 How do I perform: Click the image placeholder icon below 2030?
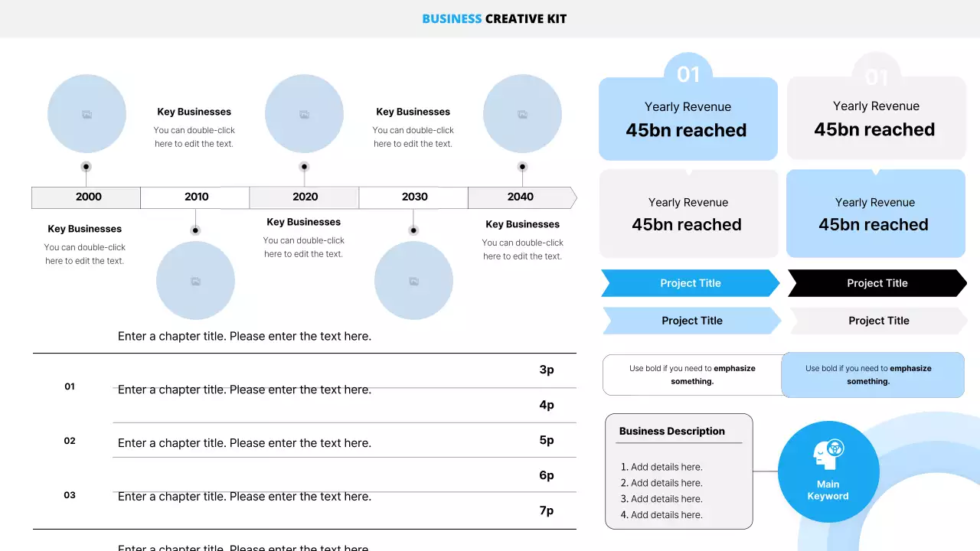(413, 282)
